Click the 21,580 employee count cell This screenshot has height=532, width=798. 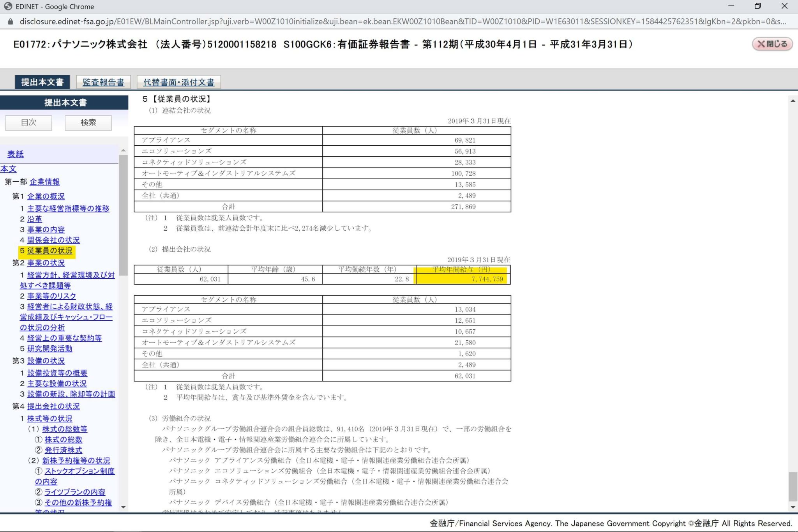point(417,343)
